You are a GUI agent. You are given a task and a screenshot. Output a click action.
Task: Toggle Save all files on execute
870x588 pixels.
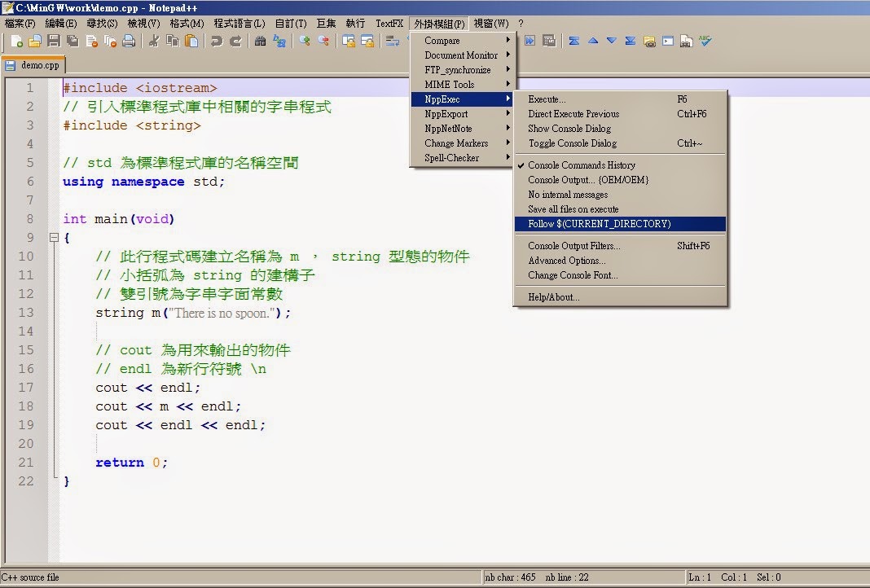620,209
